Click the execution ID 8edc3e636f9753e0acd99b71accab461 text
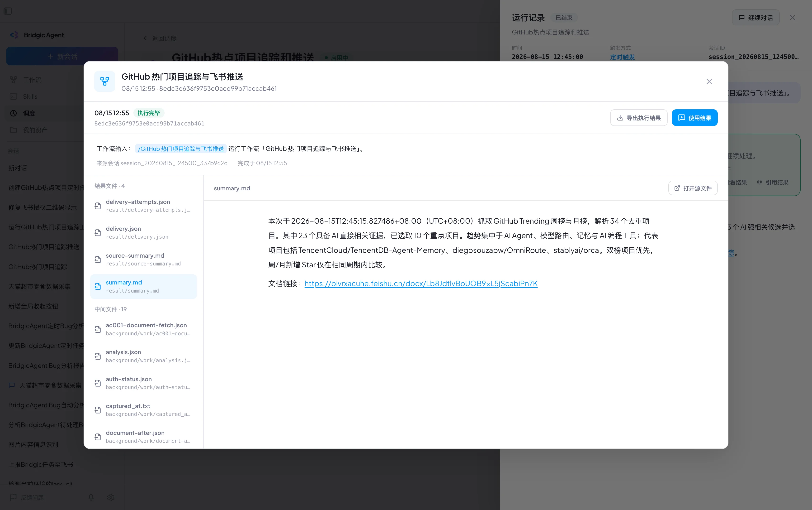 [x=149, y=123]
